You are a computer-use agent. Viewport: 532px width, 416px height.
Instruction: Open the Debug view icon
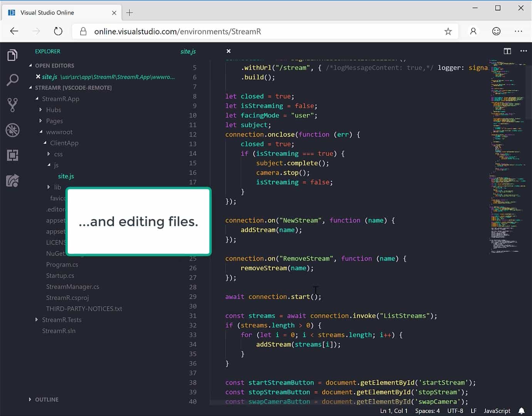click(x=12, y=130)
